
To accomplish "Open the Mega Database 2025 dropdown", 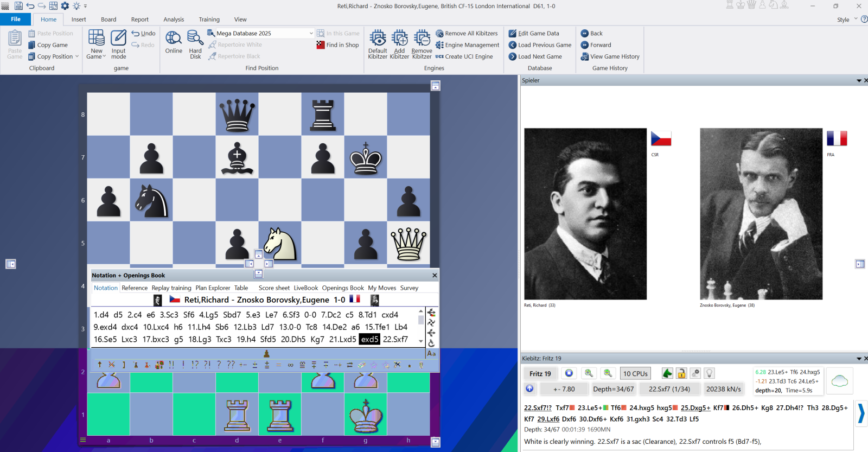I will pos(311,33).
